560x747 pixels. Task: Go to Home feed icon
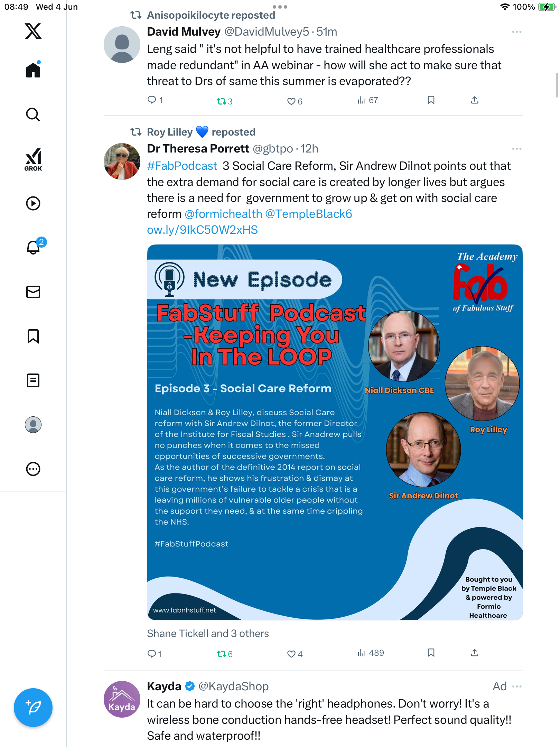pos(33,70)
